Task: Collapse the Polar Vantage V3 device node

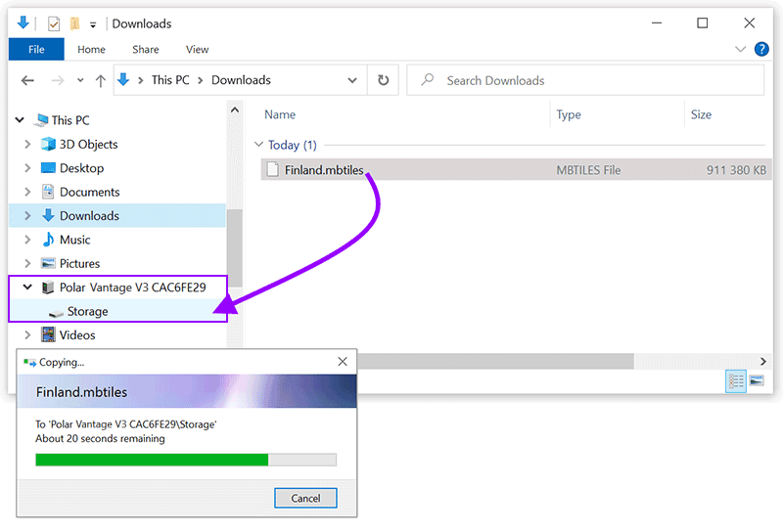Action: [23, 288]
